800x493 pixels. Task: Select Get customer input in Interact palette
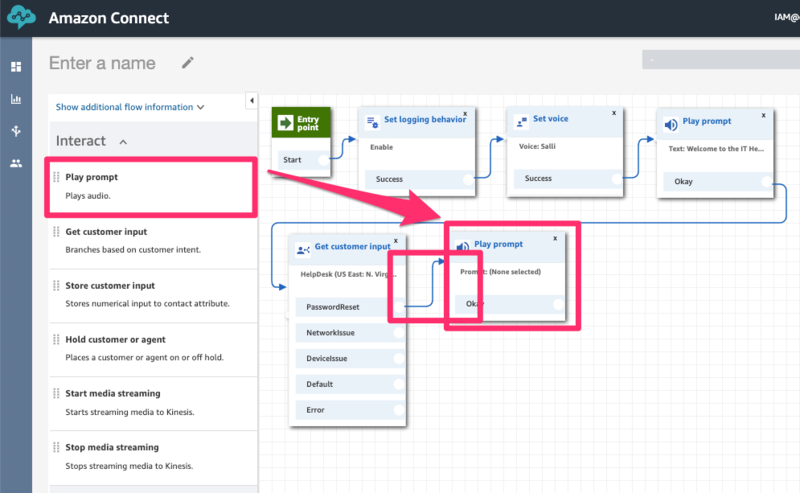(153, 240)
